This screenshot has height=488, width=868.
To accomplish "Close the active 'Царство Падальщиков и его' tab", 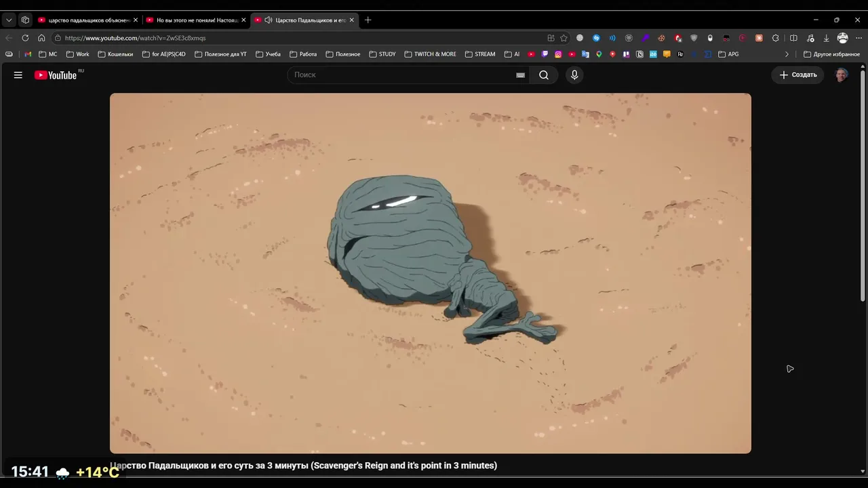I will 351,20.
